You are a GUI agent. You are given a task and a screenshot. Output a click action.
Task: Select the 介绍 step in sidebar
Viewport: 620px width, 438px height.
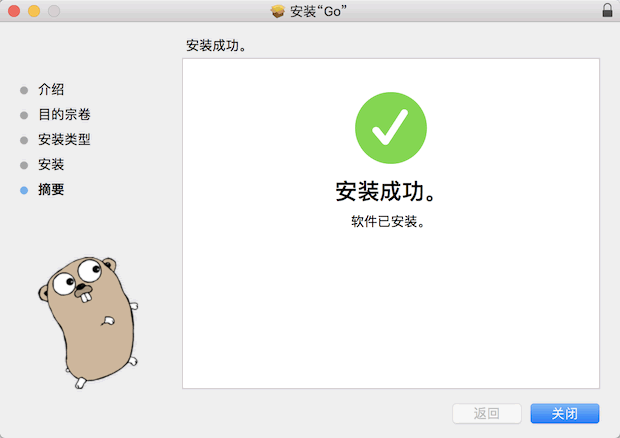click(x=51, y=90)
